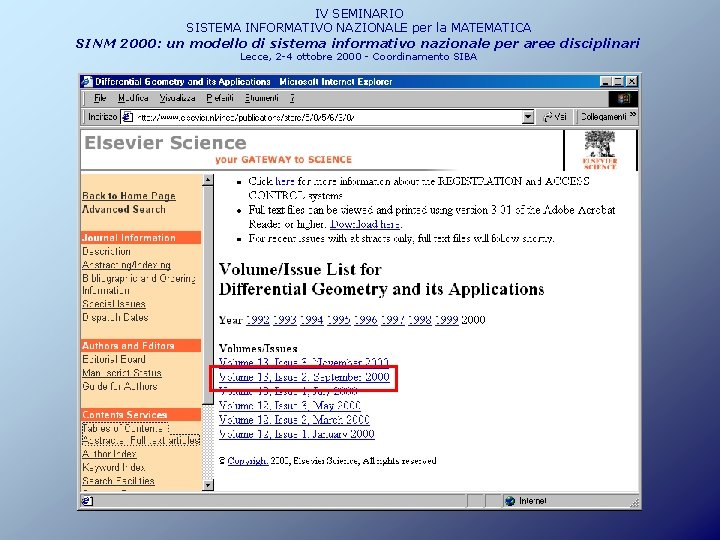Close the Internet Explorer window
This screenshot has height=540, width=720.
tap(632, 82)
